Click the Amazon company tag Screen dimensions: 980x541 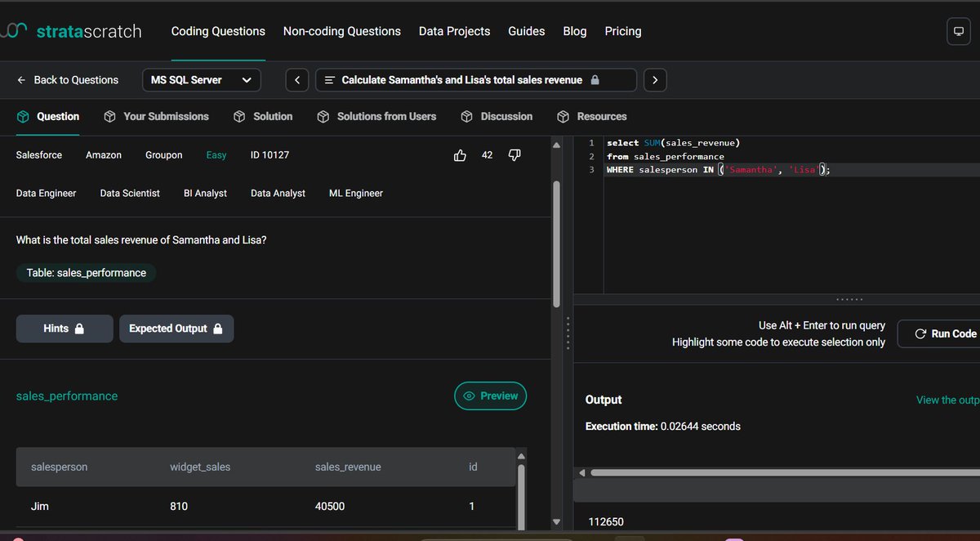(104, 155)
